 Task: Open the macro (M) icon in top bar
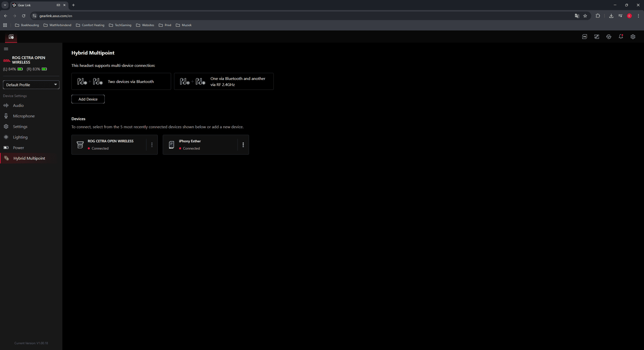coord(585,37)
